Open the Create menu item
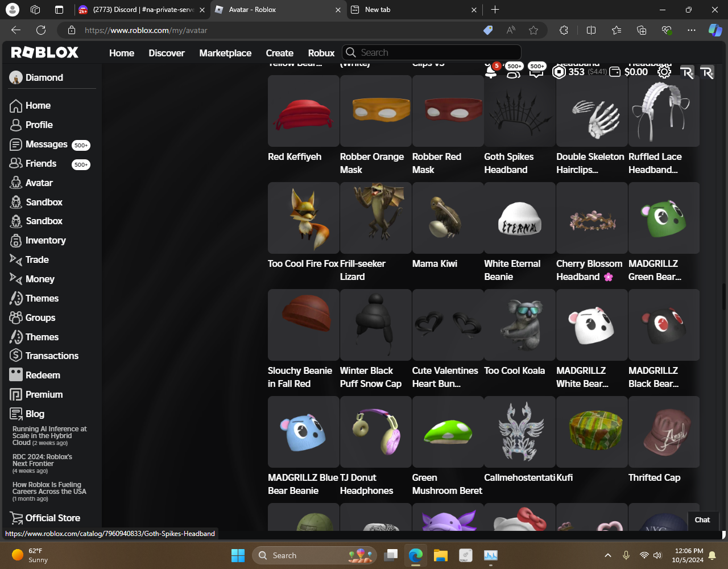This screenshot has width=728, height=569. tap(280, 53)
